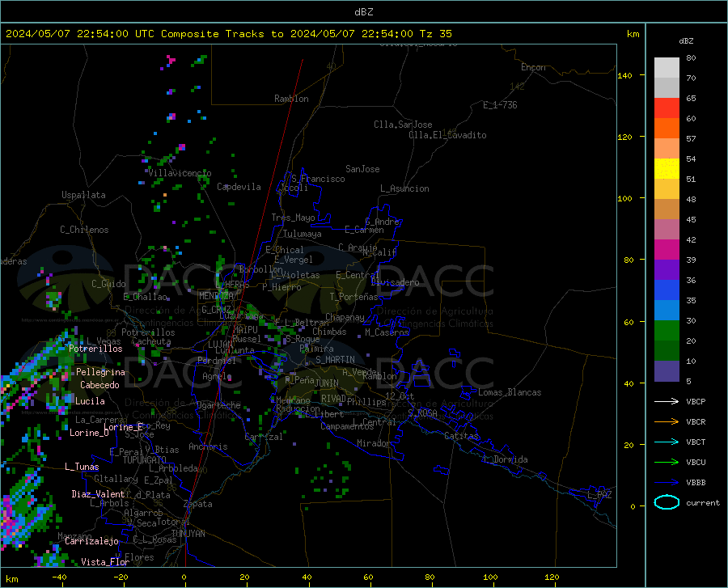Click the S_MARTIN map label
728x588 pixels.
(x=335, y=360)
